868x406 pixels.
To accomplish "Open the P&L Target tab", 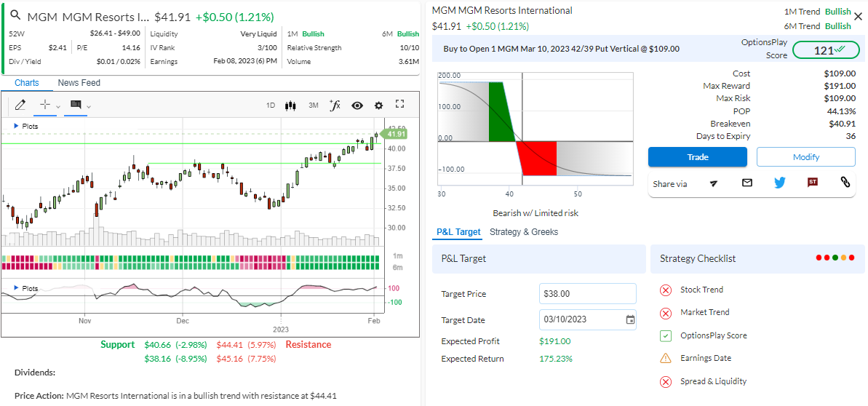I will pyautogui.click(x=458, y=232).
